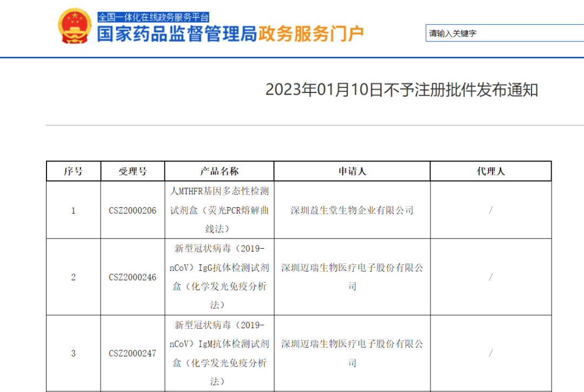Select the IgG抗体检测试剂盒 product name cell
The height and width of the screenshot is (392, 584).
click(x=219, y=277)
